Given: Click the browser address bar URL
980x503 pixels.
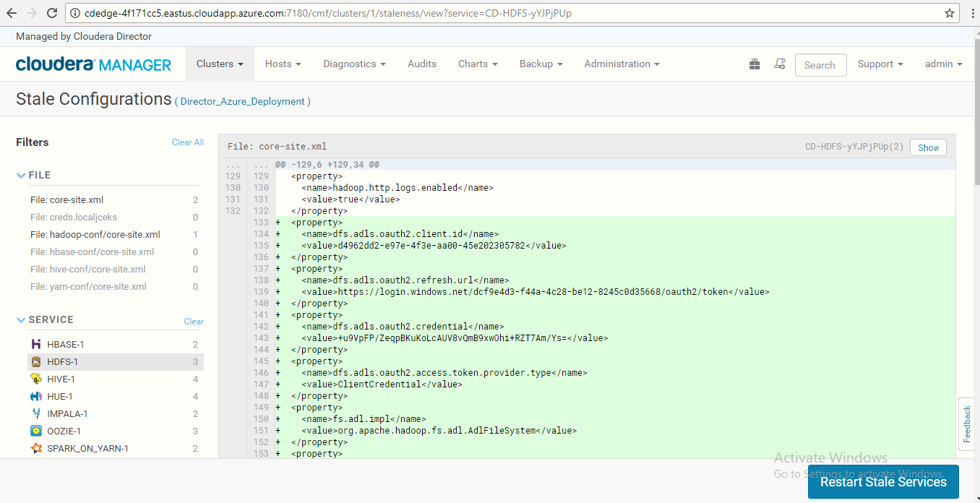Looking at the screenshot, I should click(x=328, y=13).
